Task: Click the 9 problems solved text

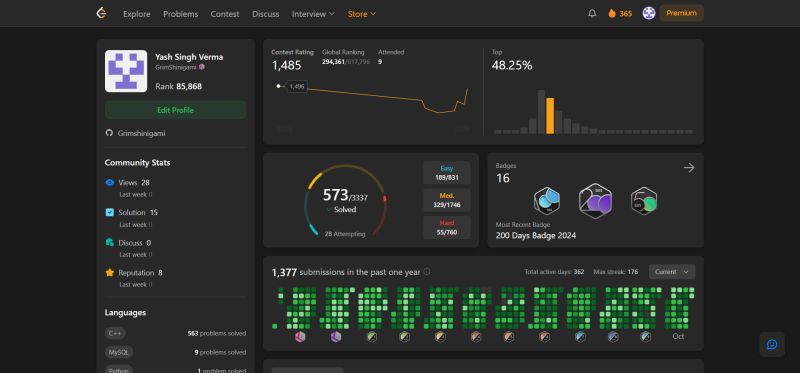Action: [220, 352]
